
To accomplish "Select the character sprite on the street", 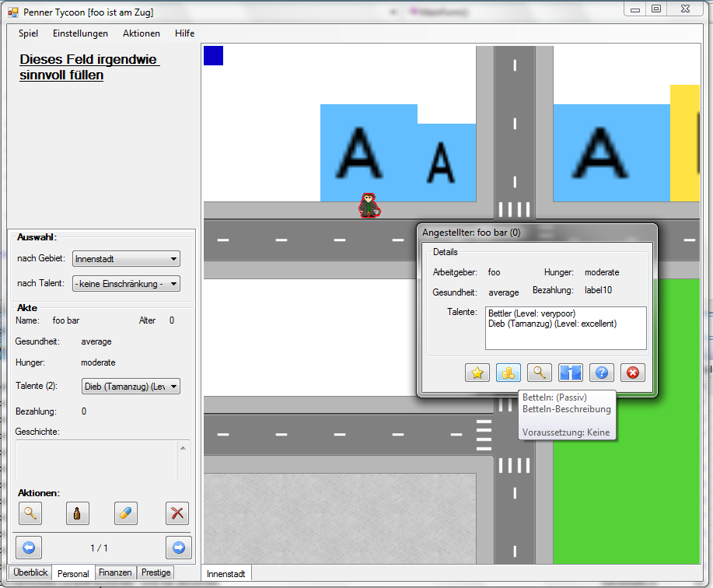I will point(369,205).
